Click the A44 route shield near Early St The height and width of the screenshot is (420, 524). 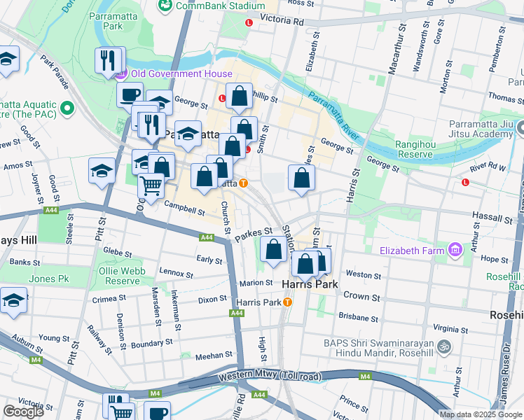tap(207, 237)
